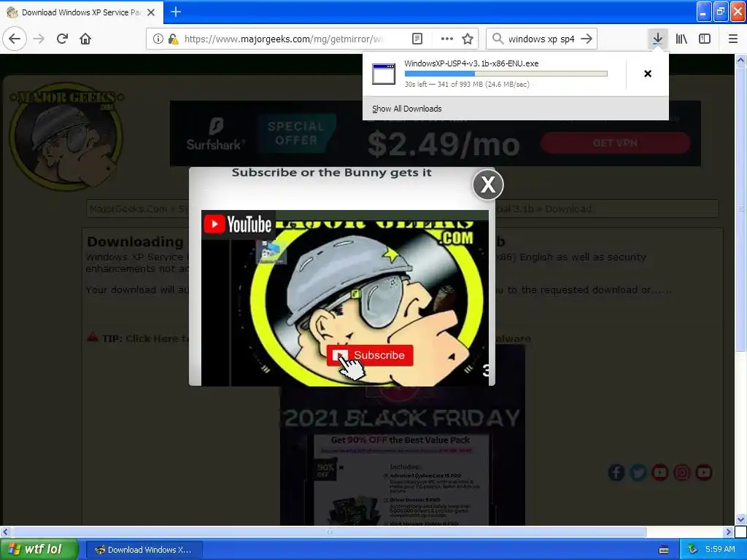Screen dimensions: 747x560
Task: Open page actions menu (three dots)
Action: click(447, 39)
